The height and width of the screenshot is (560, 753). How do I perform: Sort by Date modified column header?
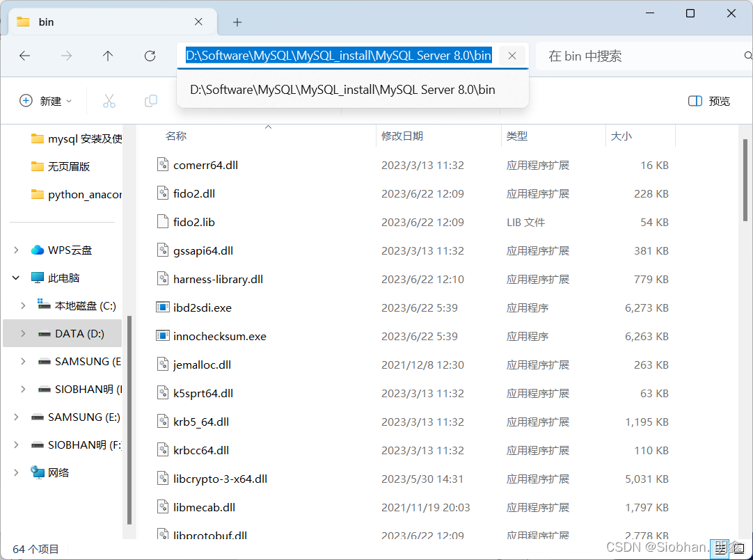pyautogui.click(x=402, y=136)
